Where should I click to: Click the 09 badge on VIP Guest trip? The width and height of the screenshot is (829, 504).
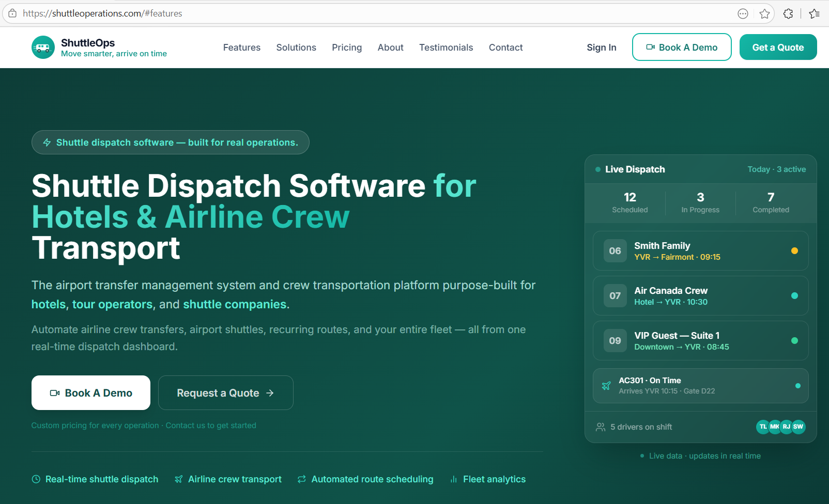[615, 341]
